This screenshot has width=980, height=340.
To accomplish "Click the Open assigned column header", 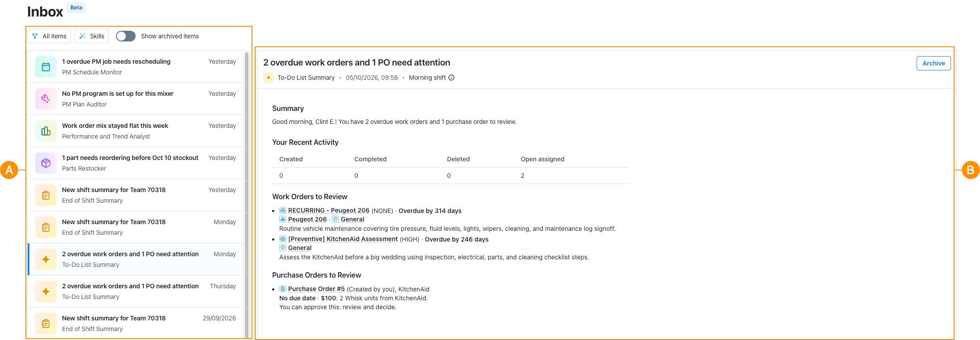I will [x=542, y=159].
